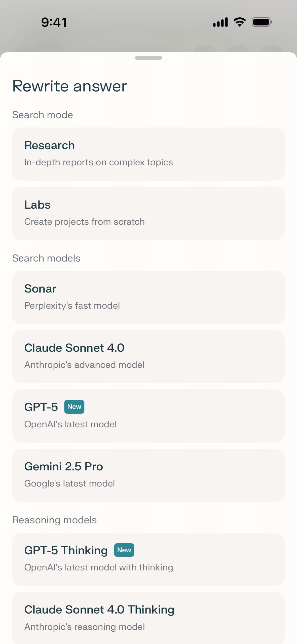Tap the sheet drag handle
The height and width of the screenshot is (644, 297).
(x=148, y=58)
